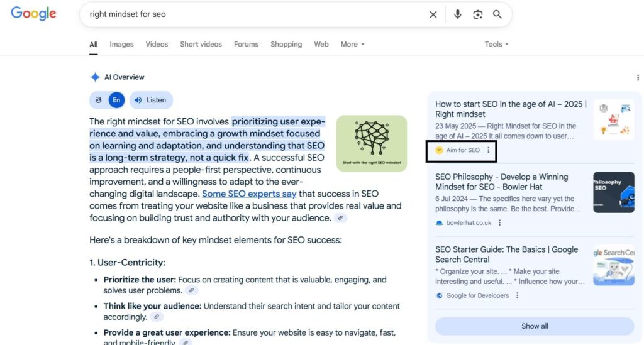Switch to the alternate language toggle left of En
Screen dimensions: 644x345
[x=99, y=100]
